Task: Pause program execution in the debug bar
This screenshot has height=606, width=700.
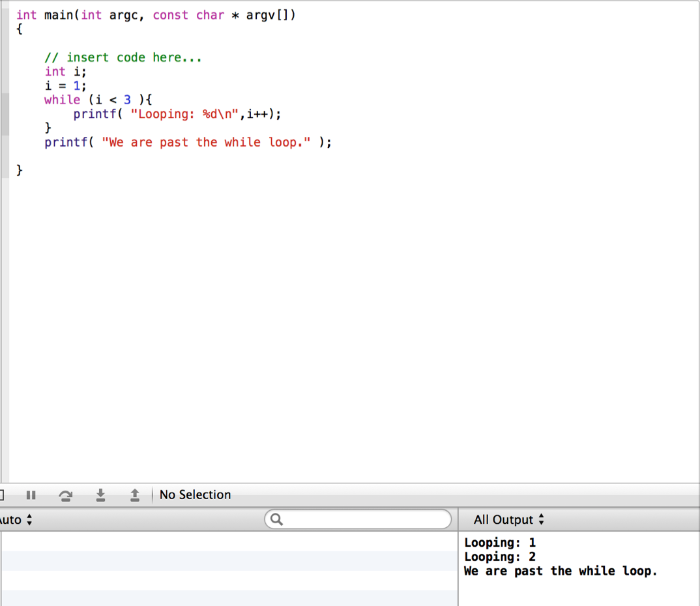Action: [31, 495]
